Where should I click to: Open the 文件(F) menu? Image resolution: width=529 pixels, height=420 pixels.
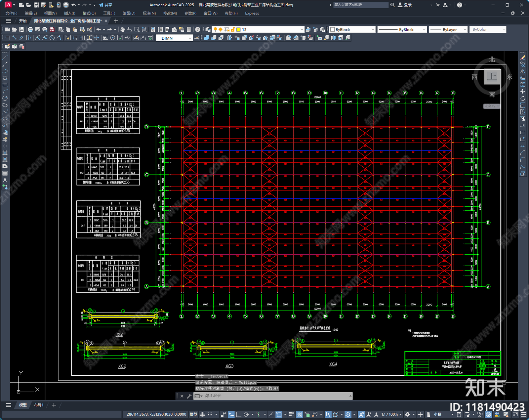tap(11, 13)
